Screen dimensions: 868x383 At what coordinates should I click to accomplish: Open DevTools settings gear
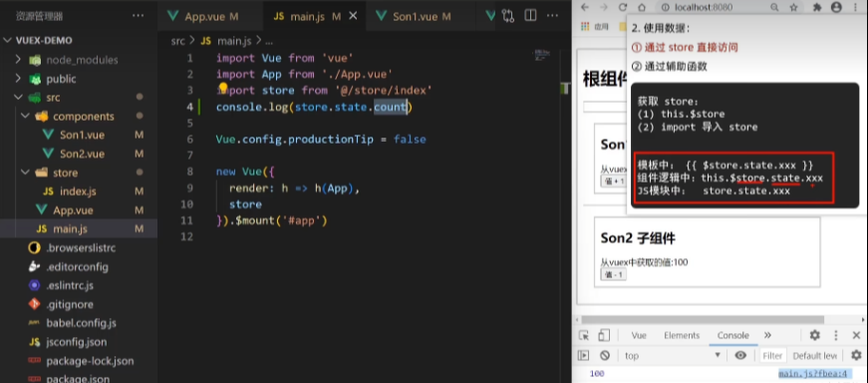[815, 335]
